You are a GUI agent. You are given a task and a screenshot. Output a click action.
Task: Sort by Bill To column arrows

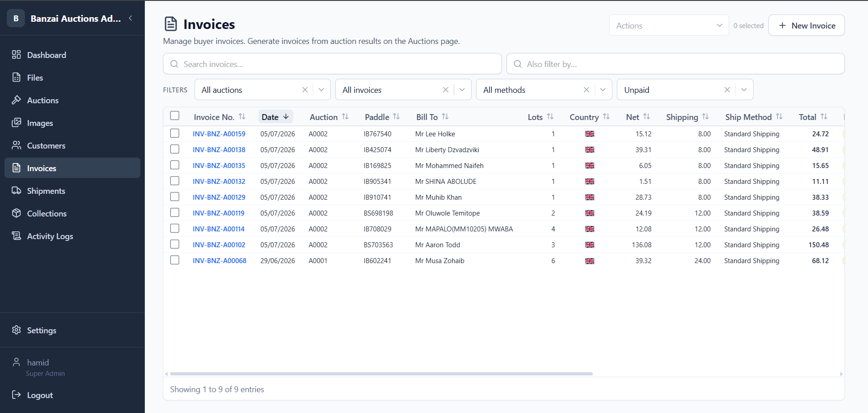pyautogui.click(x=445, y=117)
